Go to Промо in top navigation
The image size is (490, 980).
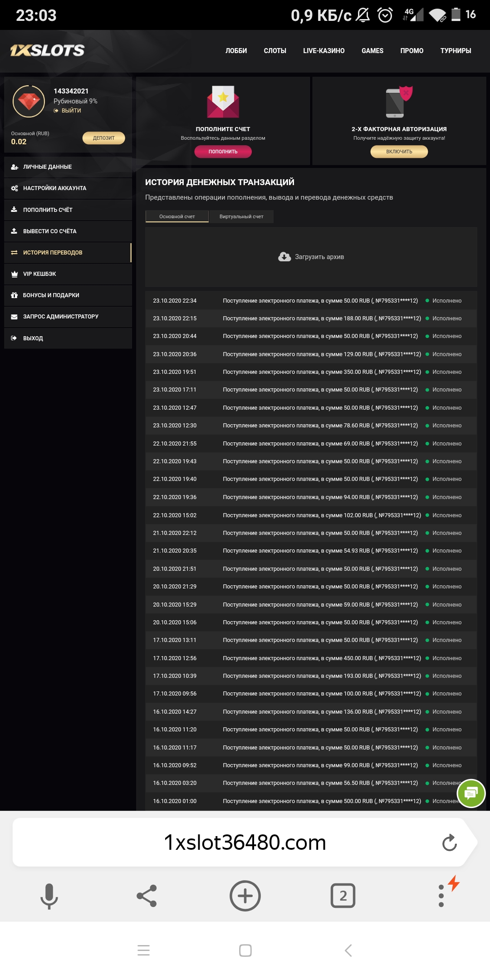tap(412, 51)
